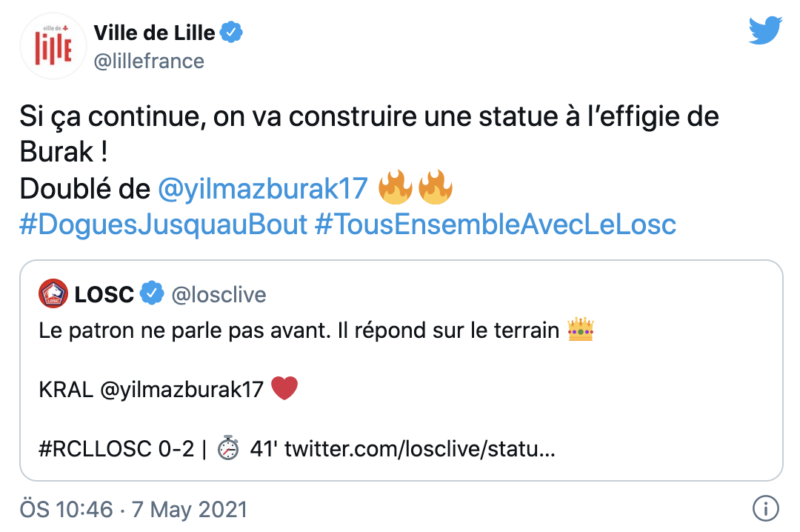Open the #DoguesJusquauBout hashtag
Image resolution: width=800 pixels, height=532 pixels.
point(163,225)
